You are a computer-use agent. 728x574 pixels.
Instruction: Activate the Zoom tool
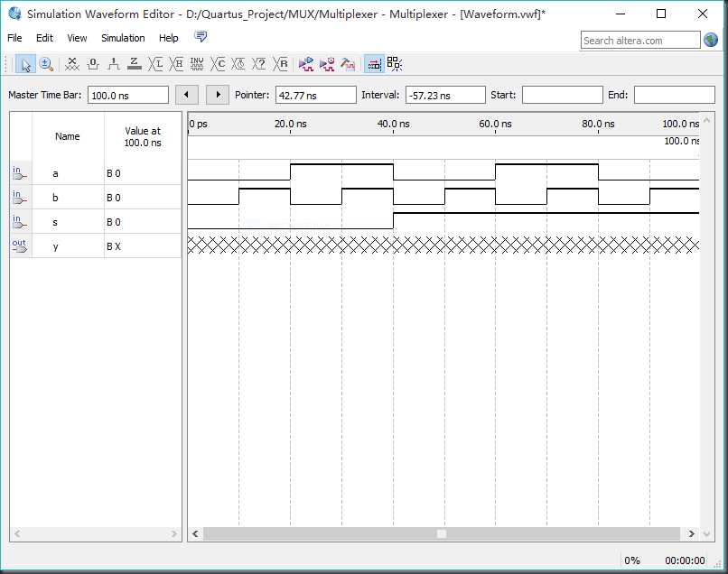pos(46,64)
